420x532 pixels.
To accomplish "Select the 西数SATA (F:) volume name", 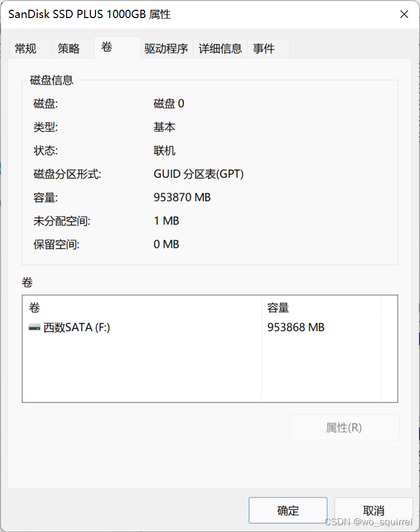I will click(x=77, y=327).
